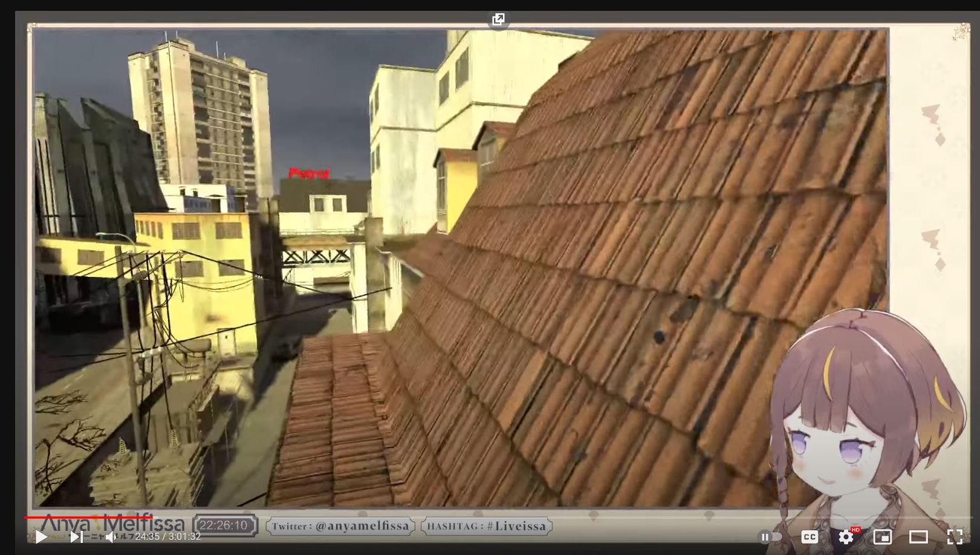The image size is (980, 555).
Task: Switch to miniplayer mode
Action: coord(883,536)
